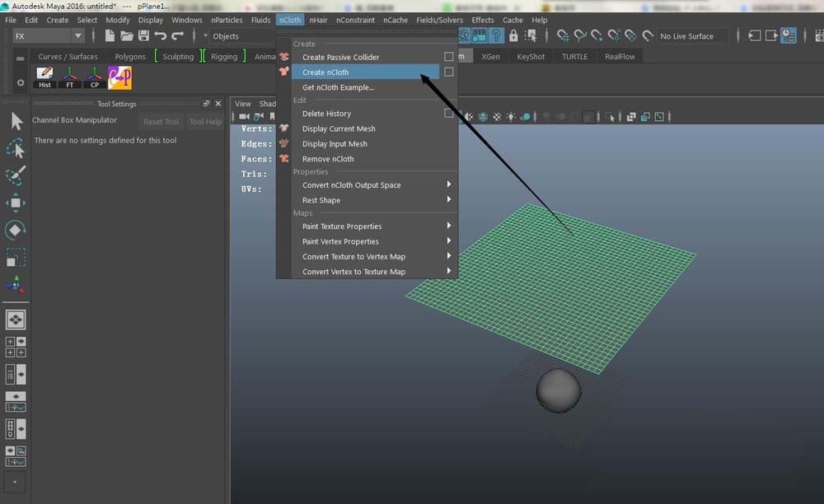
Task: Click the Snap to Points magnet icon
Action: (597, 35)
